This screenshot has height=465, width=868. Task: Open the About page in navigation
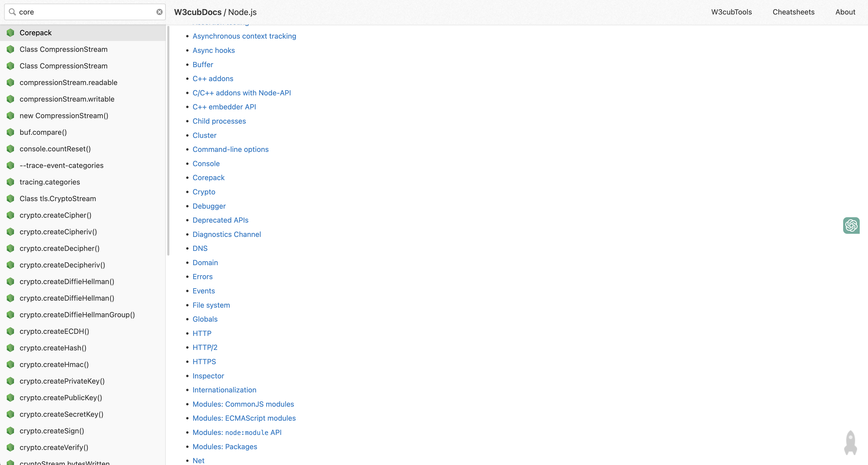845,12
